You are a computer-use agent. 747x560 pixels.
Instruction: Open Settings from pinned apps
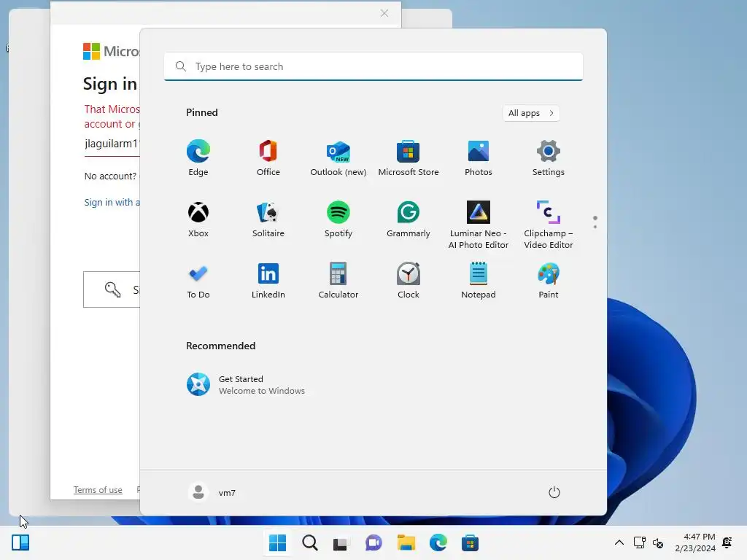tap(549, 158)
